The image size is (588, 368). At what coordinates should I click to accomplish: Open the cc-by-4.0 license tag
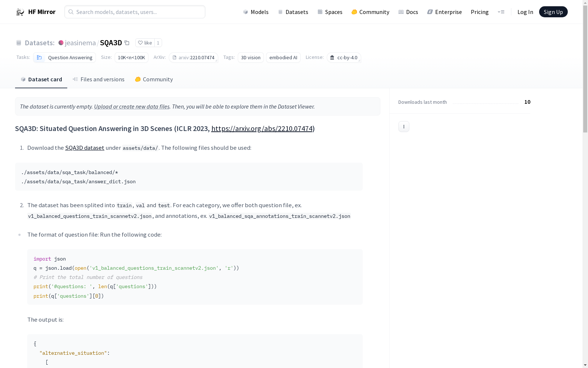click(344, 58)
